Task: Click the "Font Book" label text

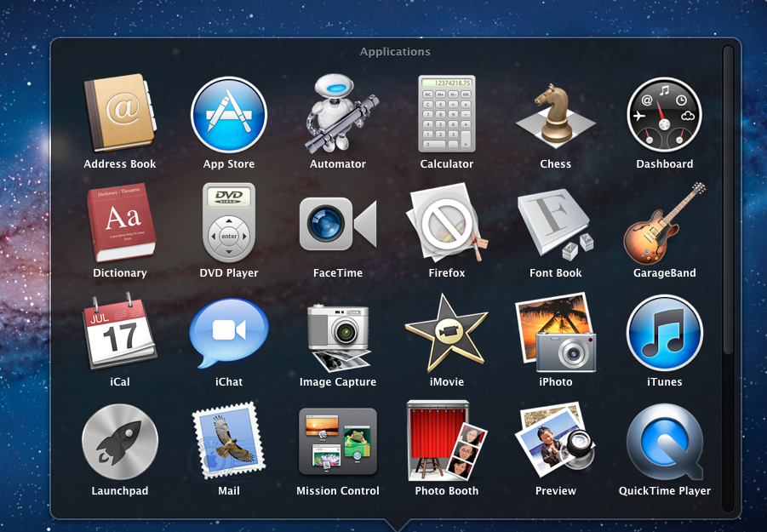Action: [556, 273]
